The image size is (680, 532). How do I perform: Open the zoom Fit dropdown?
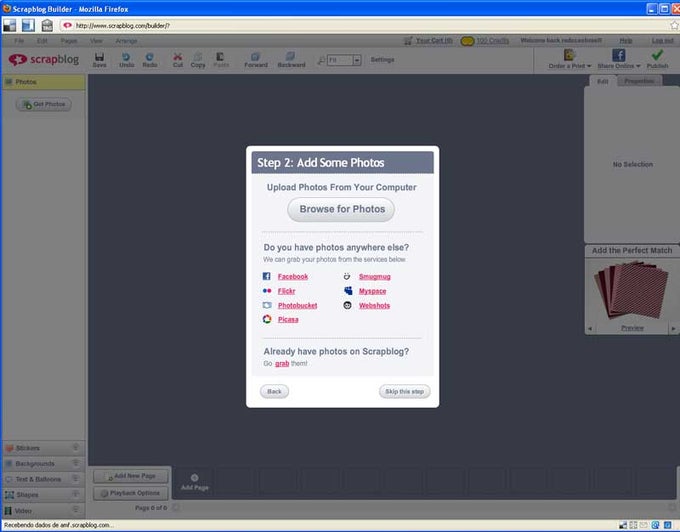[356, 60]
